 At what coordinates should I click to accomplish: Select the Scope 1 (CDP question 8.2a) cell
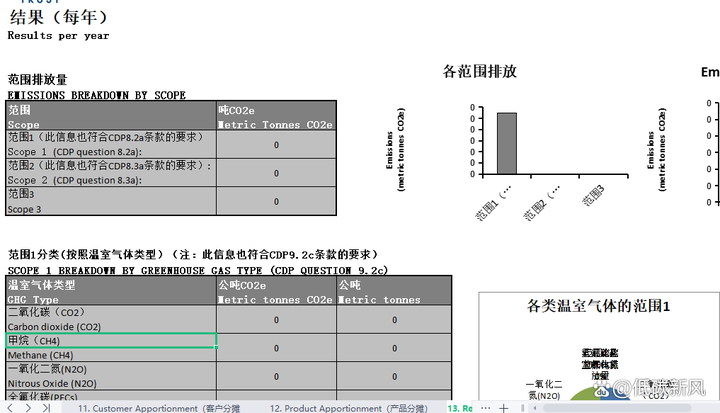pyautogui.click(x=111, y=144)
